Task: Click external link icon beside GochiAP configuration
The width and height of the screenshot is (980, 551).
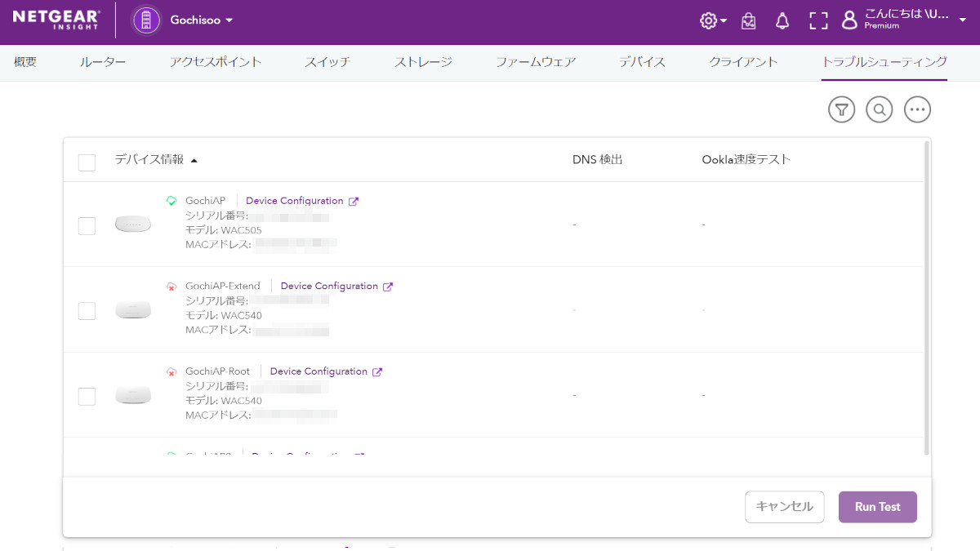Action: pyautogui.click(x=354, y=202)
